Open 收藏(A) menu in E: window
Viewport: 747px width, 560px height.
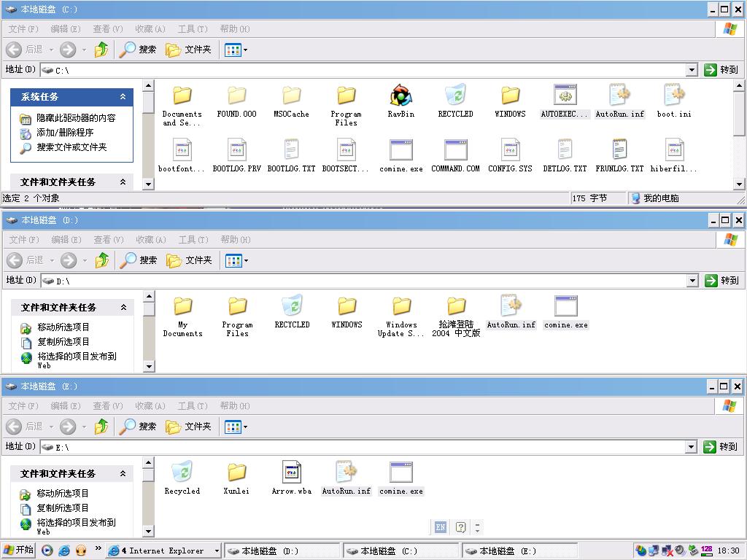tap(150, 405)
